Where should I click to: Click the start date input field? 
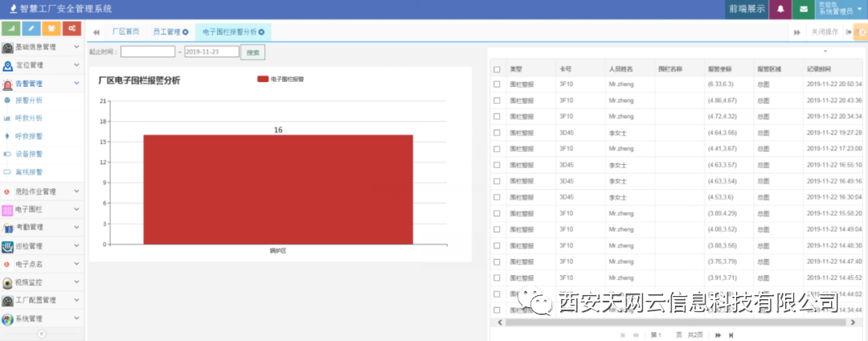pos(148,51)
